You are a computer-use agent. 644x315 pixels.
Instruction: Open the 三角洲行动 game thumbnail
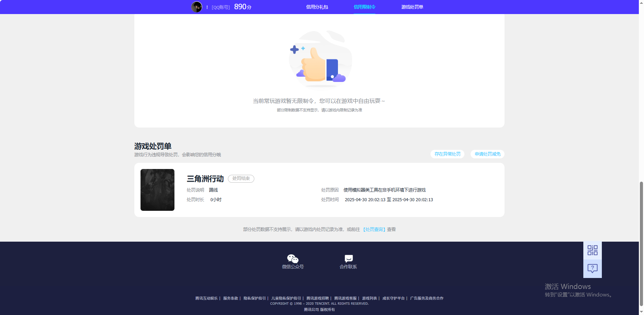click(x=157, y=190)
